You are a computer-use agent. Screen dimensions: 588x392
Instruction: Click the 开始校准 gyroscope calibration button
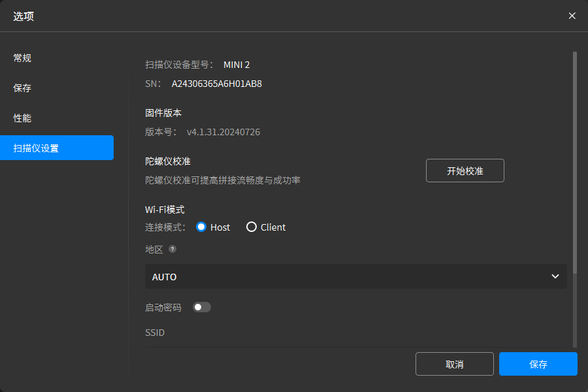tap(465, 171)
